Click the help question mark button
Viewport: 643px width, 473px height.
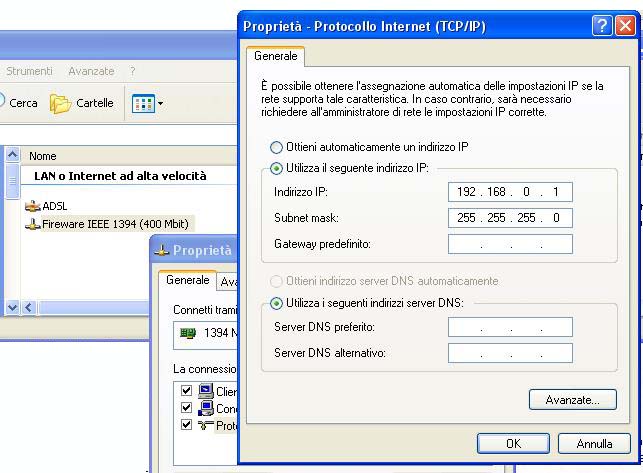click(x=601, y=26)
